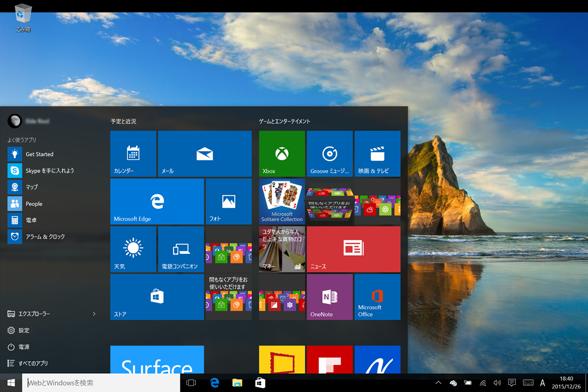Open the red Flipboard tile
The width and height of the screenshot is (588, 392).
pyautogui.click(x=330, y=360)
